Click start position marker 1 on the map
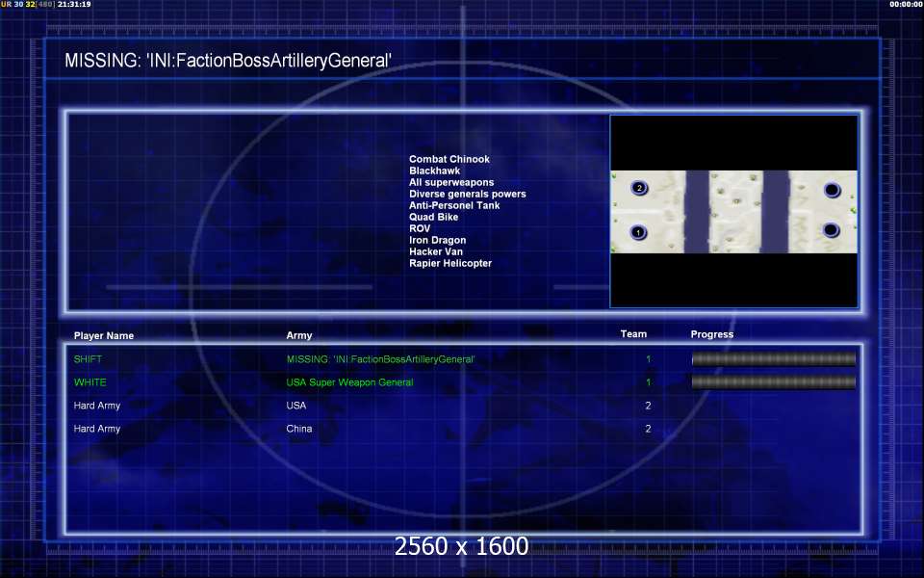The width and height of the screenshot is (924, 578). 637,232
